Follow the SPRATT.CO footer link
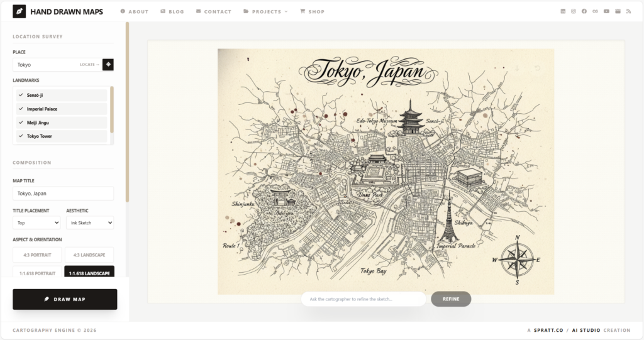Viewport: 644px width, 340px height. point(548,330)
